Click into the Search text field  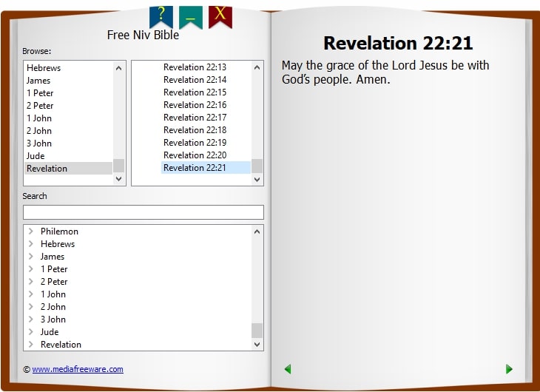144,212
